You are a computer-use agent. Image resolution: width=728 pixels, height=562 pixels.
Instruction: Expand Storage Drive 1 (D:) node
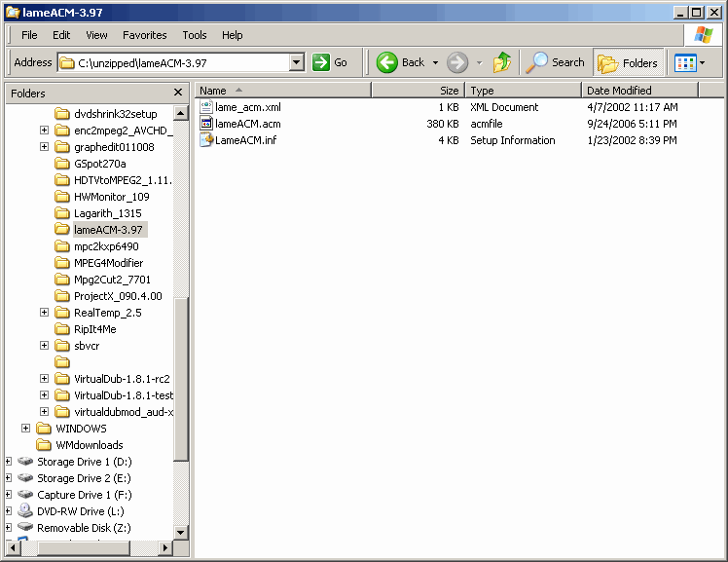click(x=8, y=462)
